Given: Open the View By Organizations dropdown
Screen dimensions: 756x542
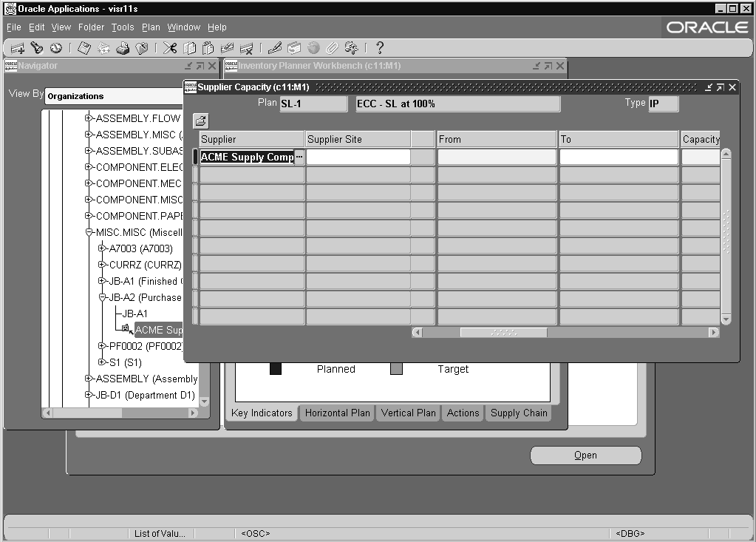Looking at the screenshot, I should pyautogui.click(x=115, y=96).
